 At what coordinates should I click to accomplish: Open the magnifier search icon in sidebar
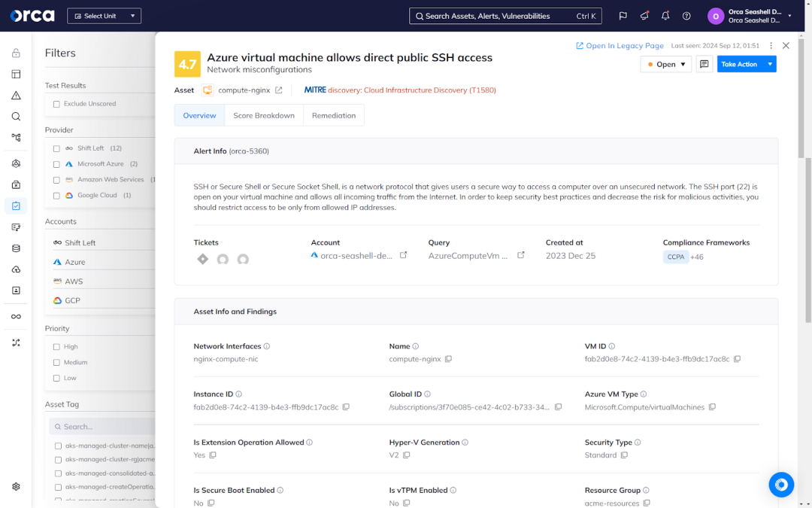pos(16,117)
